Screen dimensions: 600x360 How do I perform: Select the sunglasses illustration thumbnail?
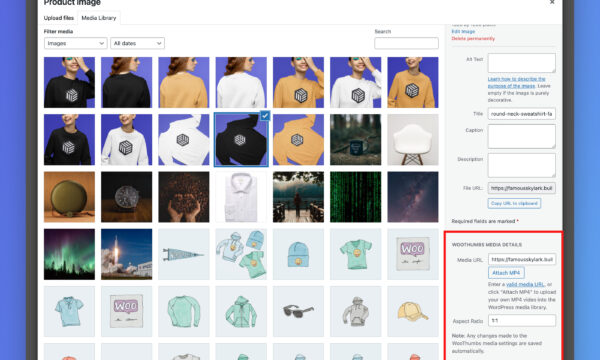(298, 311)
